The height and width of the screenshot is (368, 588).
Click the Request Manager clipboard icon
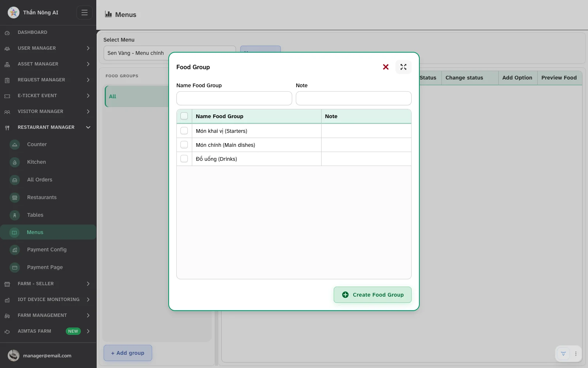pos(7,80)
